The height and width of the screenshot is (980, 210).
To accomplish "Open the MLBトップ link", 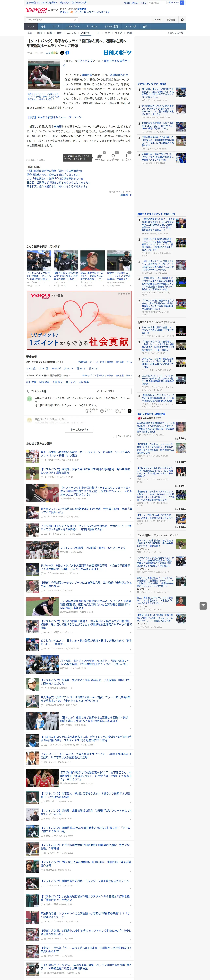I will tap(87, 376).
